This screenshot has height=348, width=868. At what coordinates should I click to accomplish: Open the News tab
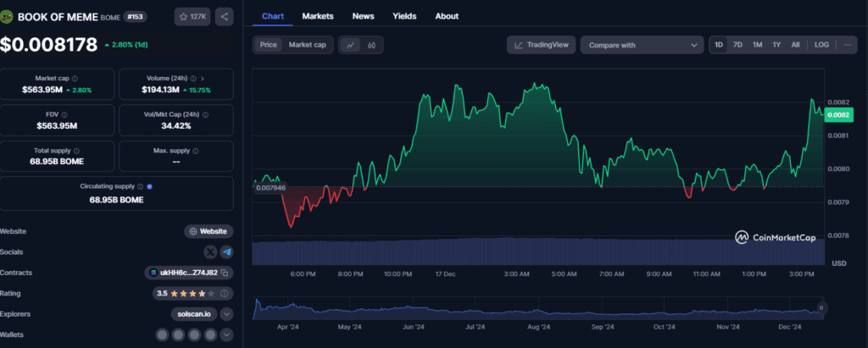point(363,16)
